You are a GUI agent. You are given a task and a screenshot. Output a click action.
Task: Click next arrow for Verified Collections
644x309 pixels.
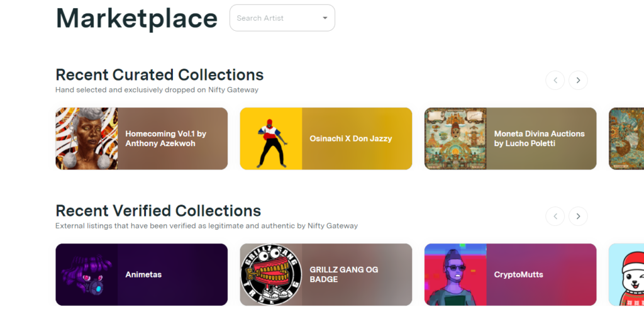578,216
